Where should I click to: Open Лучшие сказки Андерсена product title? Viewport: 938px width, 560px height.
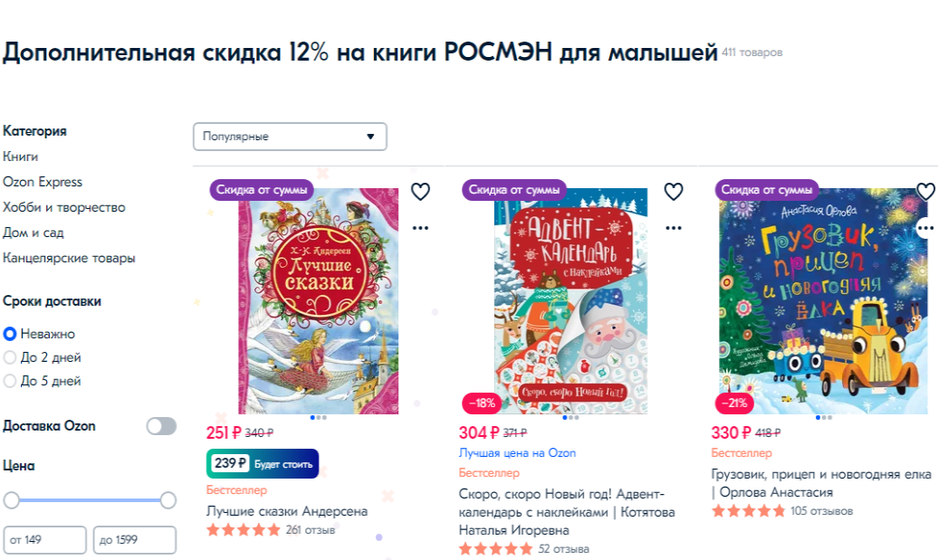click(x=287, y=511)
